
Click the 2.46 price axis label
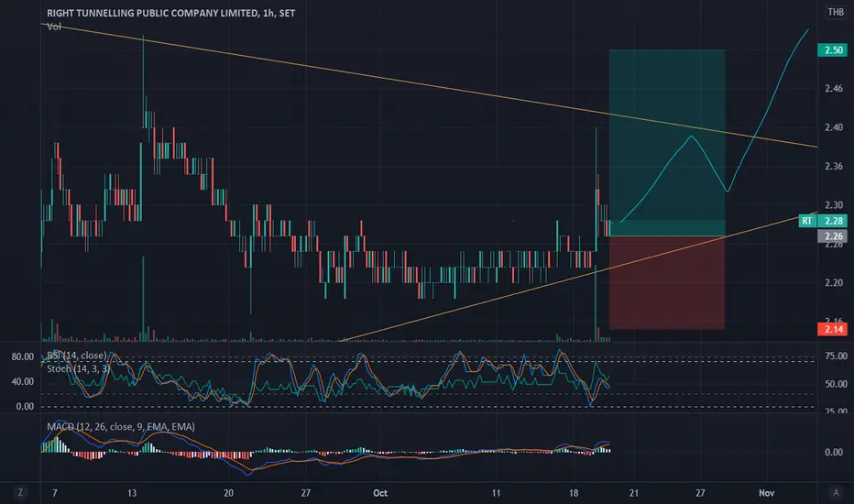coord(833,88)
